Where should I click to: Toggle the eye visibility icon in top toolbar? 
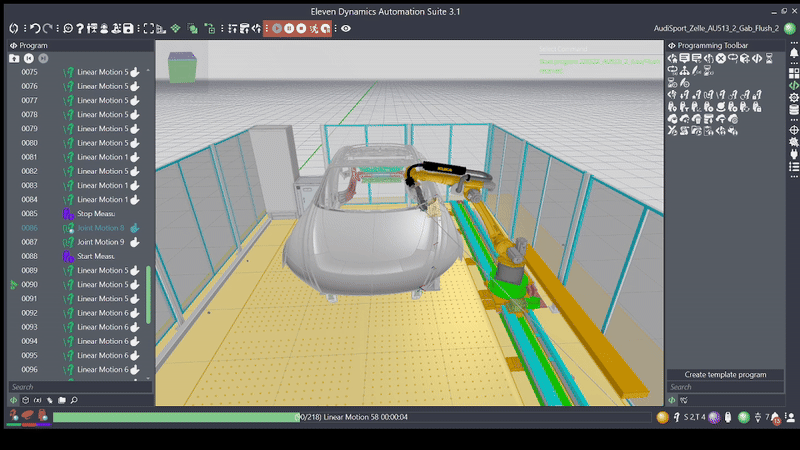tap(346, 29)
